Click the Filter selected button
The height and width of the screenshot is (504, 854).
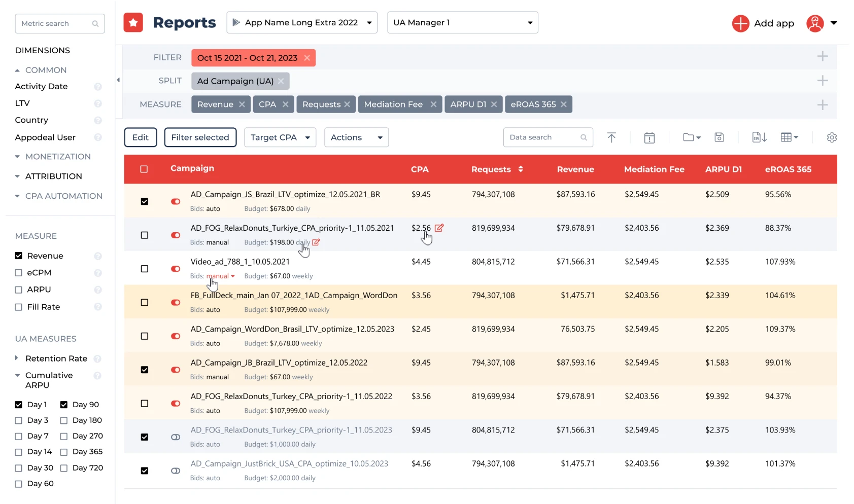coord(200,137)
